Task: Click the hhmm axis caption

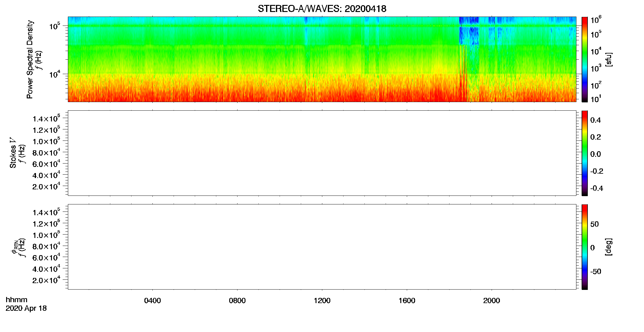Action: (17, 300)
